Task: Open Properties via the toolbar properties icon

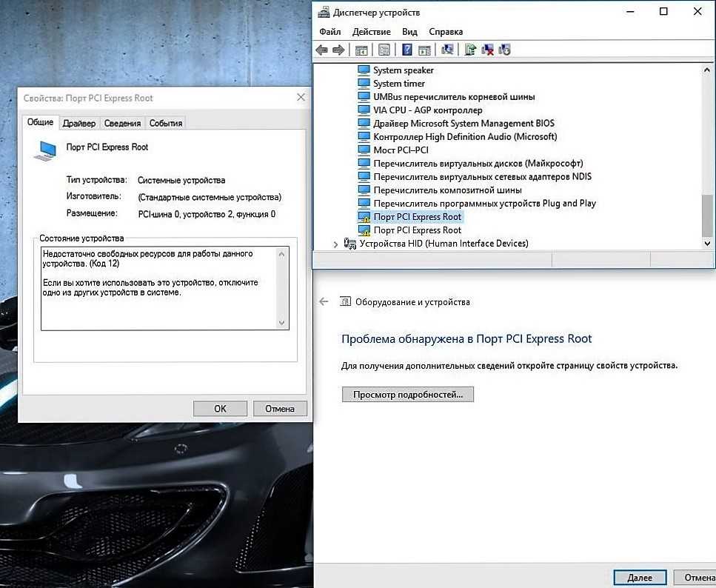Action: click(384, 50)
